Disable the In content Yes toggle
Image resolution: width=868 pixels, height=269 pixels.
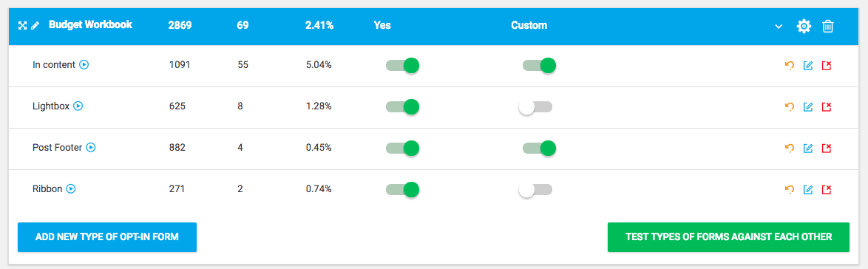pyautogui.click(x=402, y=65)
